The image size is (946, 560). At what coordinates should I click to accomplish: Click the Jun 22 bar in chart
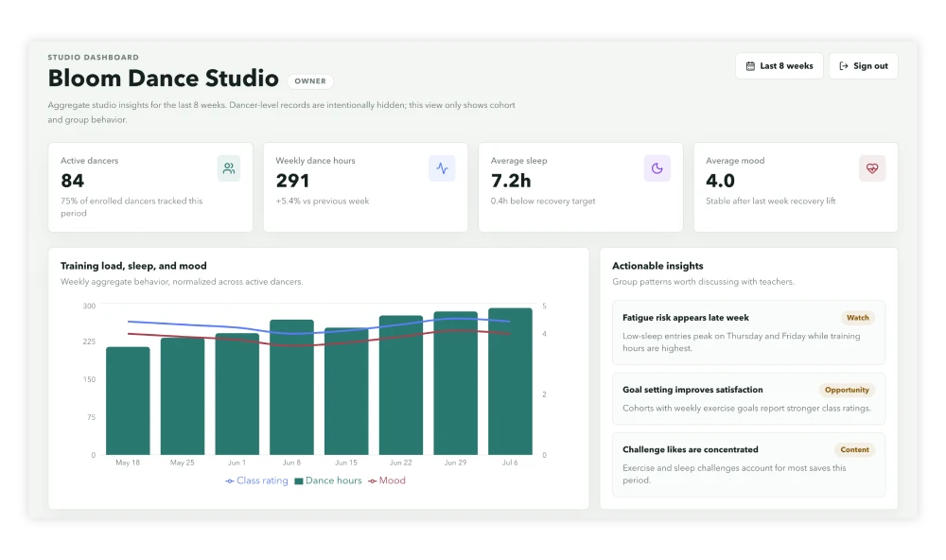(400, 385)
